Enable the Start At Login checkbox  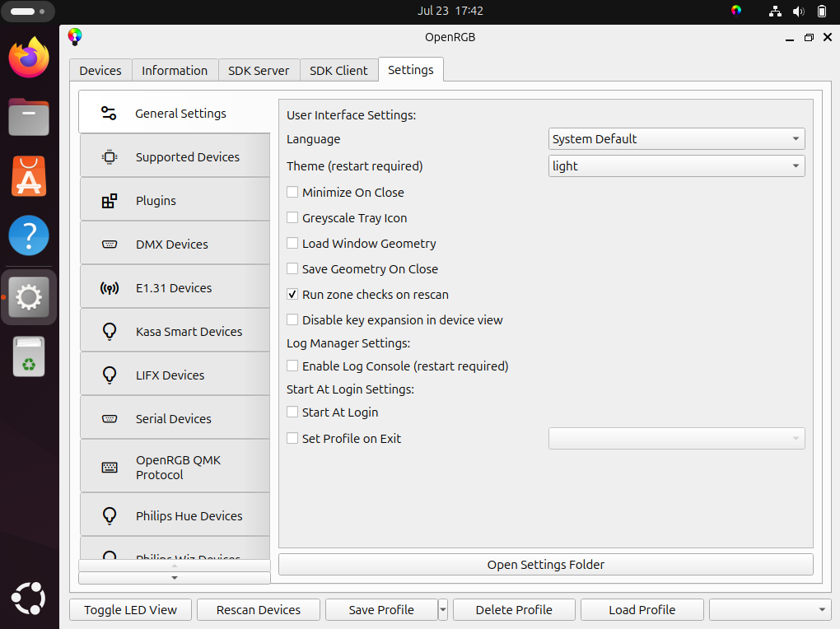(292, 412)
